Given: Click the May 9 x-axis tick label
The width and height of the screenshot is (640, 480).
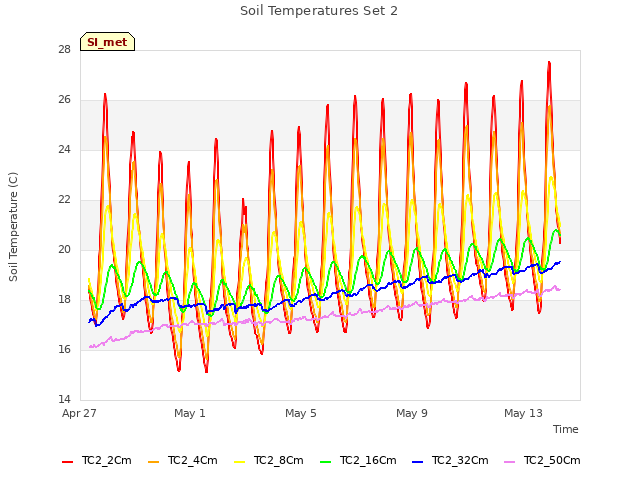Looking at the screenshot, I should [x=412, y=413].
